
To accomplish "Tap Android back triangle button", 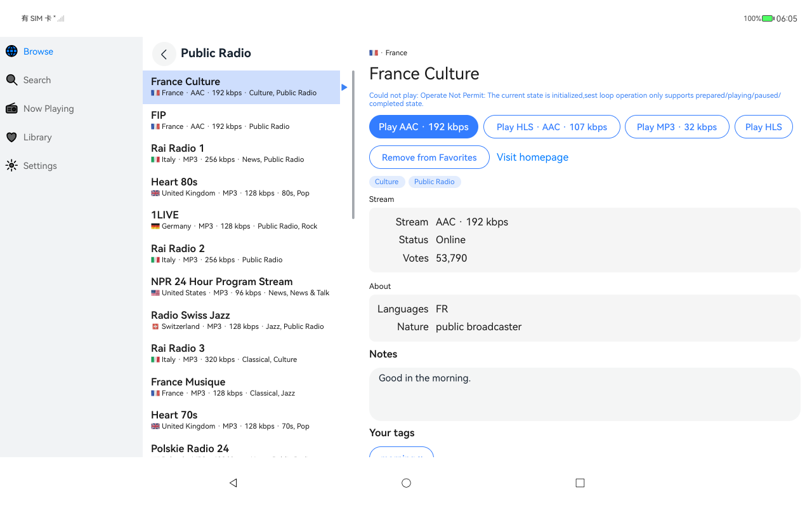I will (233, 483).
